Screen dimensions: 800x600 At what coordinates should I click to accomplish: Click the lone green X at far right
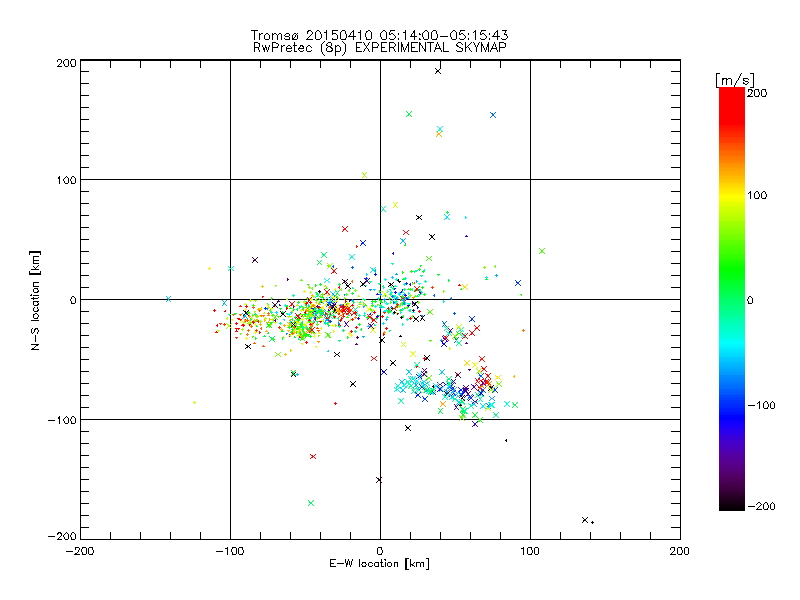(x=542, y=251)
